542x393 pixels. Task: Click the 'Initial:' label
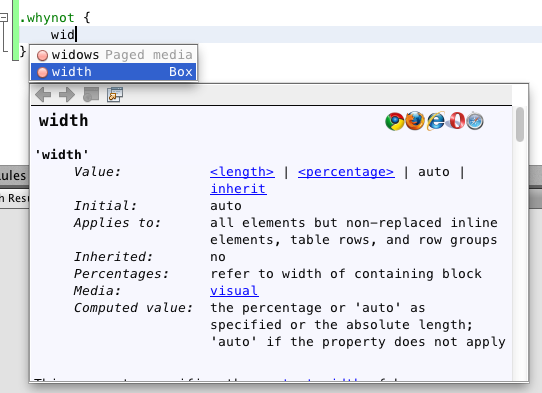pyautogui.click(x=105, y=206)
